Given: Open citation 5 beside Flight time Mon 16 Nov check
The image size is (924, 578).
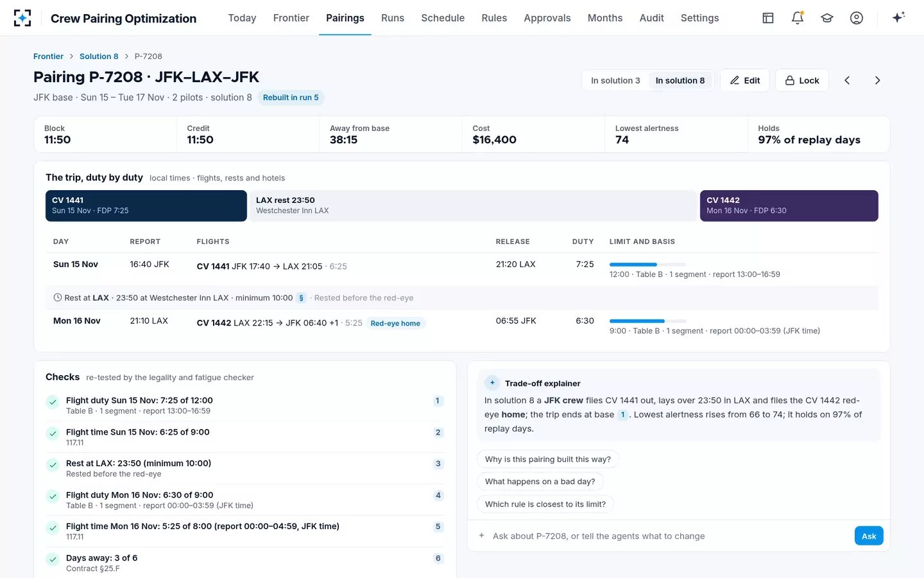Looking at the screenshot, I should pyautogui.click(x=438, y=527).
